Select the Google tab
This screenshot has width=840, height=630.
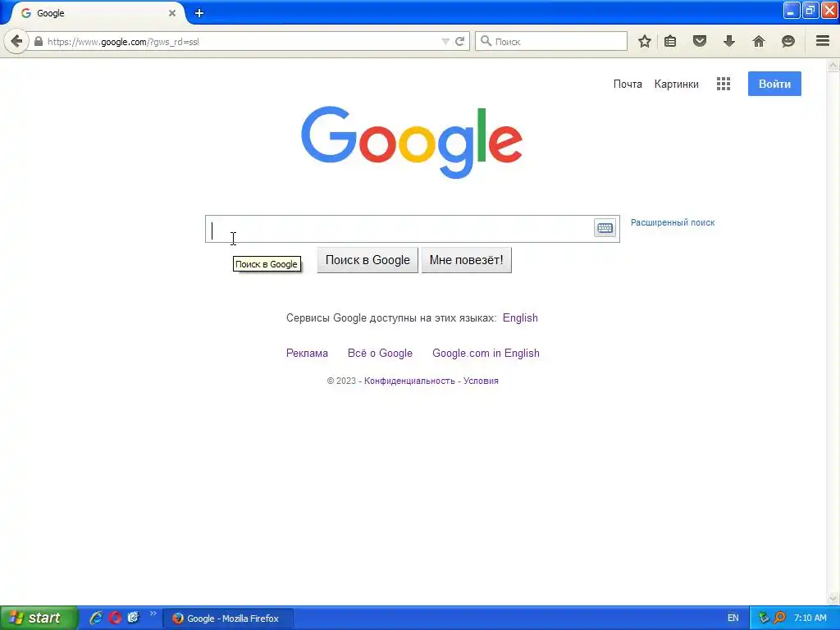point(97,13)
